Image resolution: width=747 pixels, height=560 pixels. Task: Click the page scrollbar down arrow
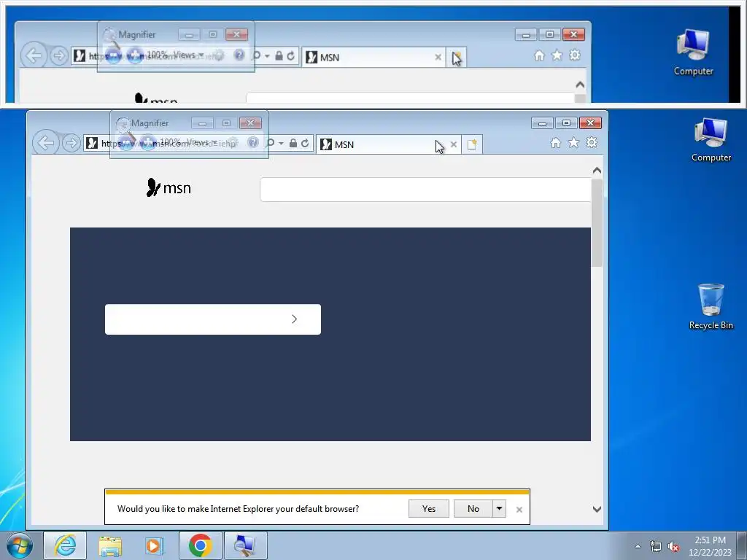click(597, 509)
